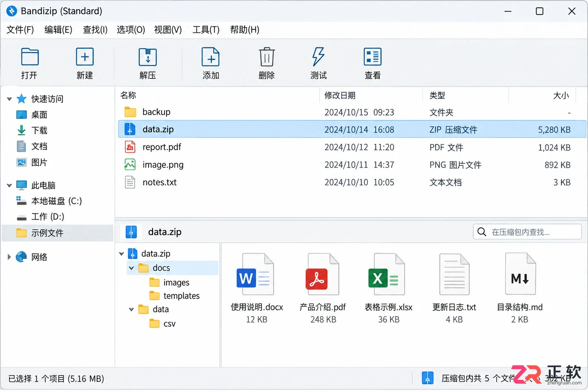Click the 此电脑 label in sidebar
The width and height of the screenshot is (588, 392).
point(43,185)
